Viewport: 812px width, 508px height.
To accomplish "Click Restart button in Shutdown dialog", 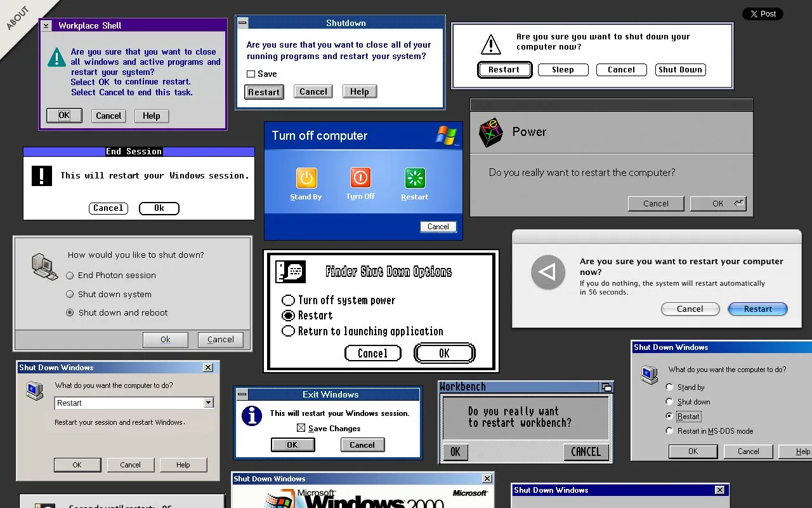I will 264,92.
